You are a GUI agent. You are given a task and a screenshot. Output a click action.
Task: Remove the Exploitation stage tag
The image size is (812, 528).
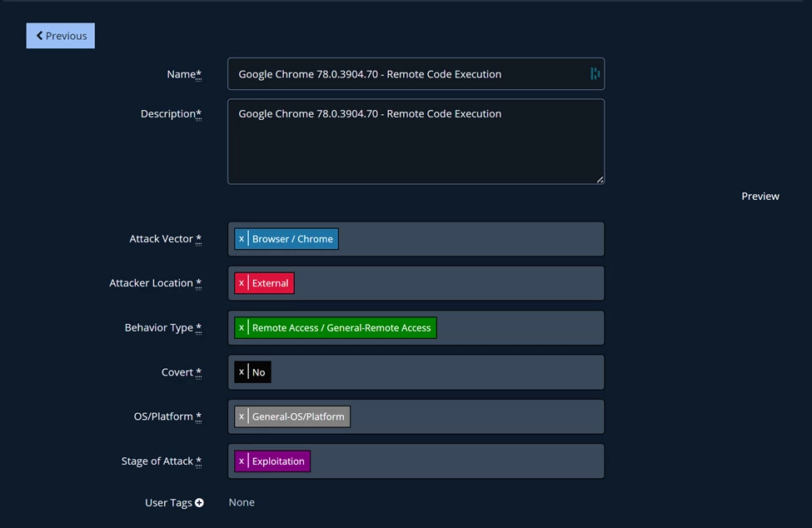coord(242,461)
